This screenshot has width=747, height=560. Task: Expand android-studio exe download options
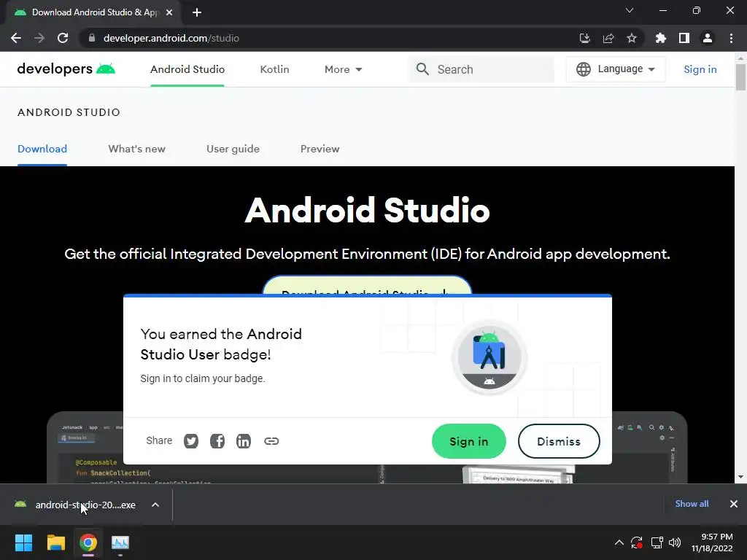155,505
